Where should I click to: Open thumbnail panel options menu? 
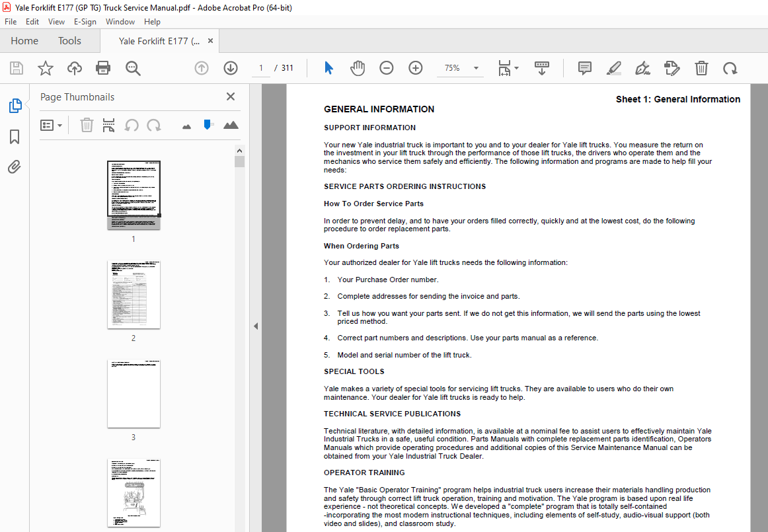pos(51,126)
